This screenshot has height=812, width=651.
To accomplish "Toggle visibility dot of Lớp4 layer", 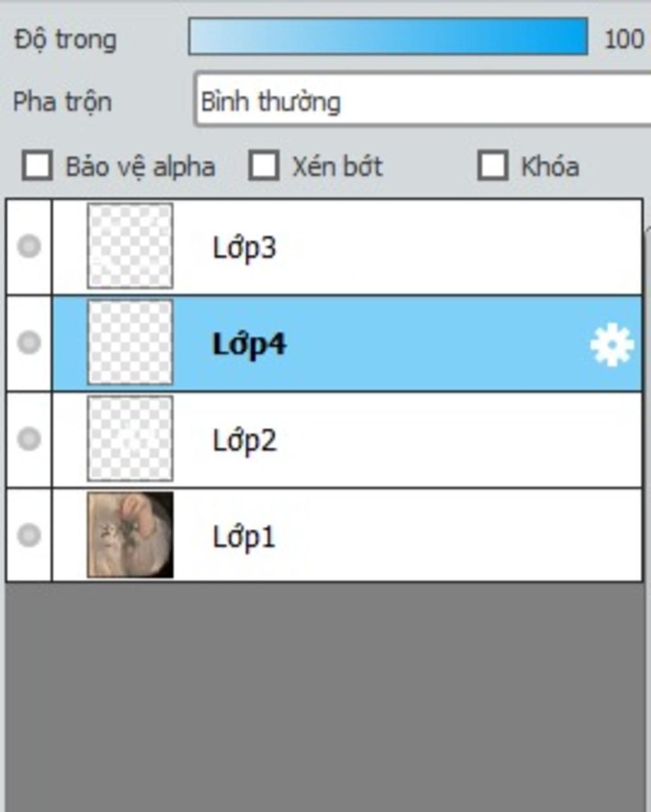I will pyautogui.click(x=29, y=342).
